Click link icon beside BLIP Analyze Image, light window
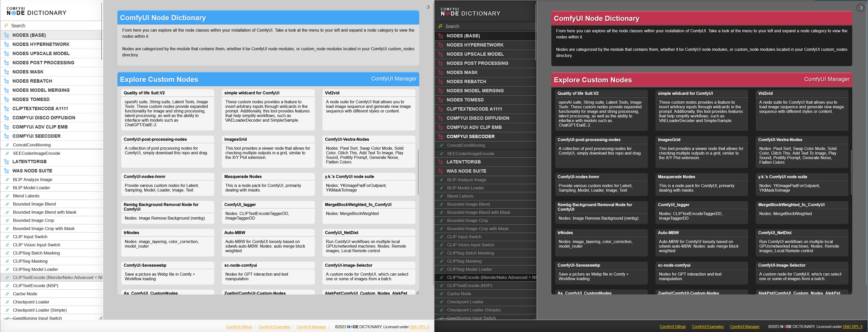This screenshot has width=868, height=332. (7, 180)
